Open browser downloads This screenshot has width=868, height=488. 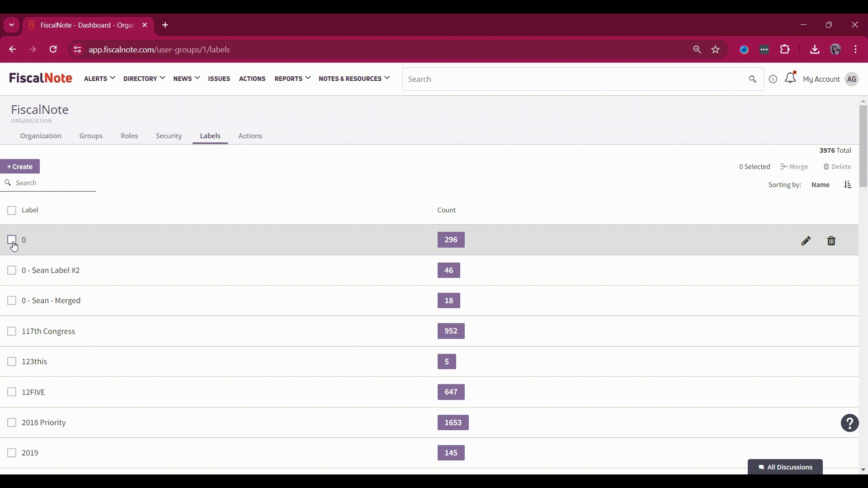(x=815, y=49)
